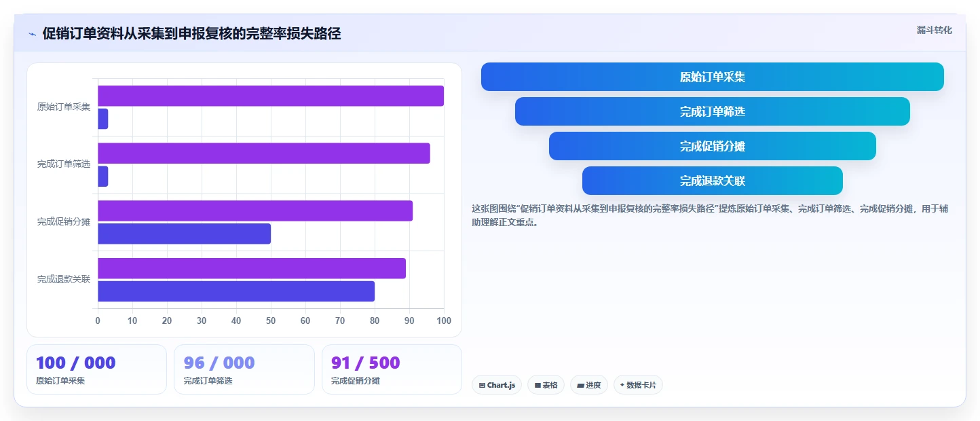Click the blue bar for 完成退款关联
The image size is (980, 421).
tap(236, 291)
